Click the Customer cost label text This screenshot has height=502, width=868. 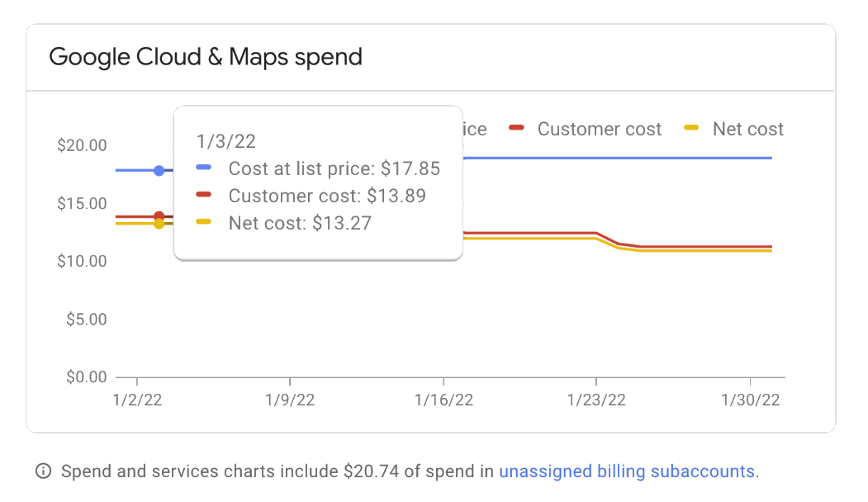[600, 129]
